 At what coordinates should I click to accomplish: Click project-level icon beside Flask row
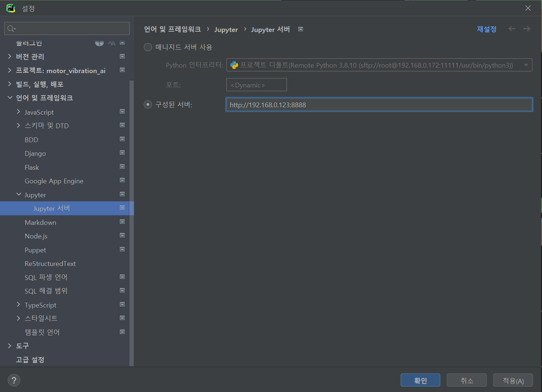(x=122, y=166)
